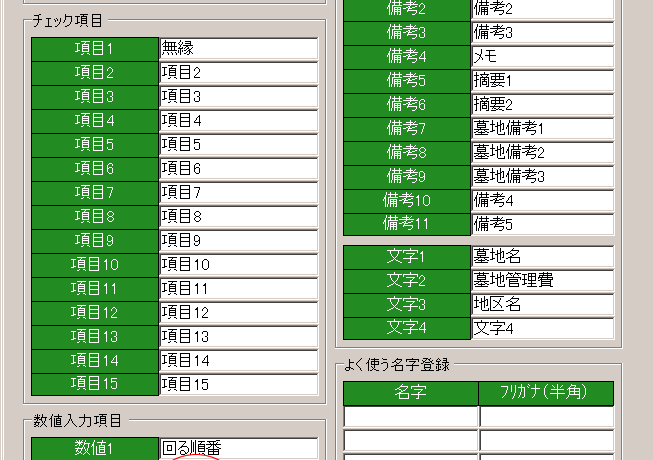Focus the 項目4 text field
The width and height of the screenshot is (653, 460).
[239, 121]
